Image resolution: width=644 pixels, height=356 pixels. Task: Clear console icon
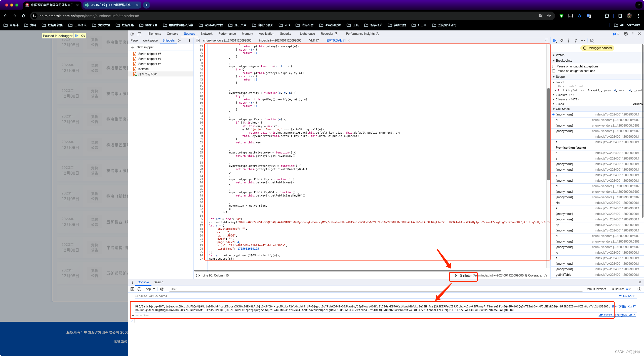(139, 289)
